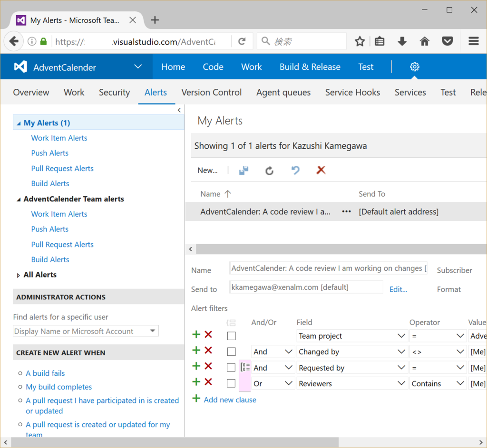Click the Add new clause link
Viewport: 487px width, 448px height.
coord(230,400)
